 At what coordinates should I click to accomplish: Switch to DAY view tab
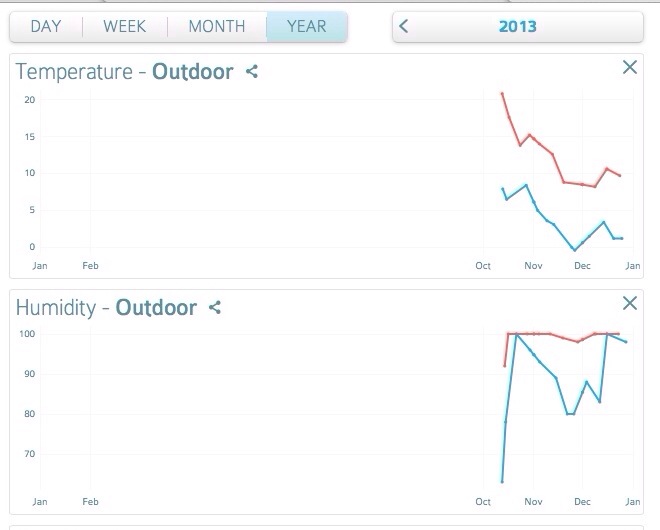pyautogui.click(x=46, y=27)
